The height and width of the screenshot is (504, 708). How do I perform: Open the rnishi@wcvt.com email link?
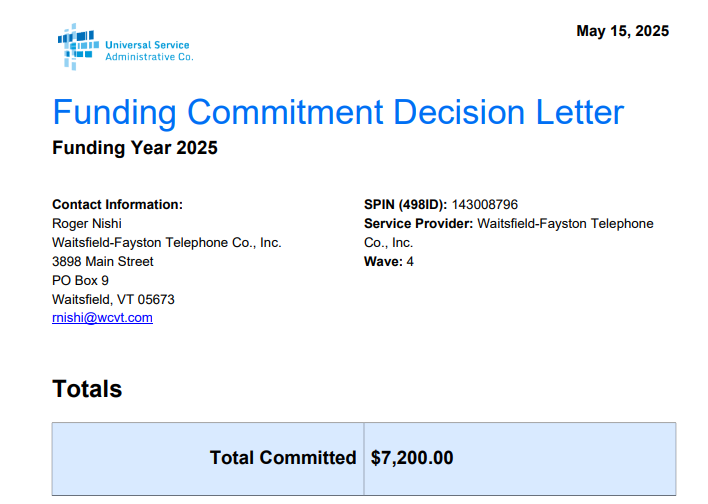coord(102,318)
